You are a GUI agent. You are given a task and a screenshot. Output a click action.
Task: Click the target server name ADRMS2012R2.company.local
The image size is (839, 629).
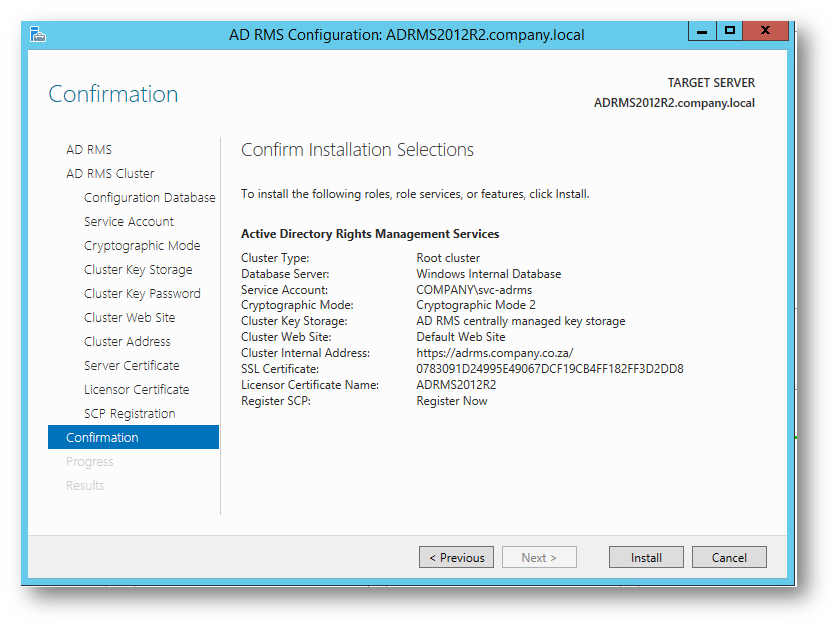tap(674, 103)
